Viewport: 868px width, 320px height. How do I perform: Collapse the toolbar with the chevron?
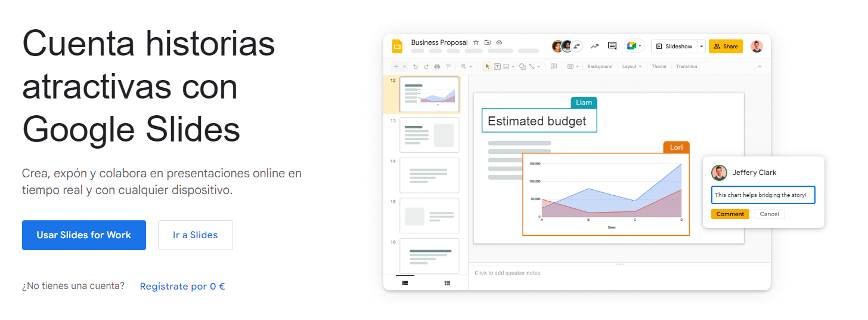[759, 66]
